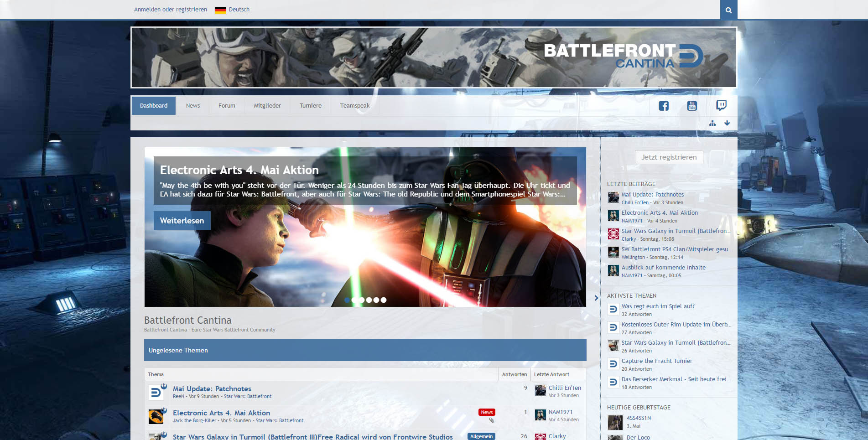Open the Teamspeak menu item

tap(355, 106)
